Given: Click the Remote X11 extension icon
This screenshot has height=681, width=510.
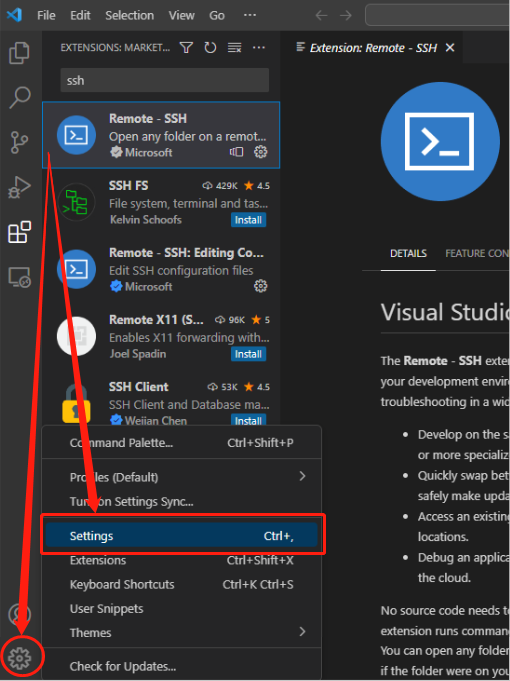Looking at the screenshot, I should point(76,336).
